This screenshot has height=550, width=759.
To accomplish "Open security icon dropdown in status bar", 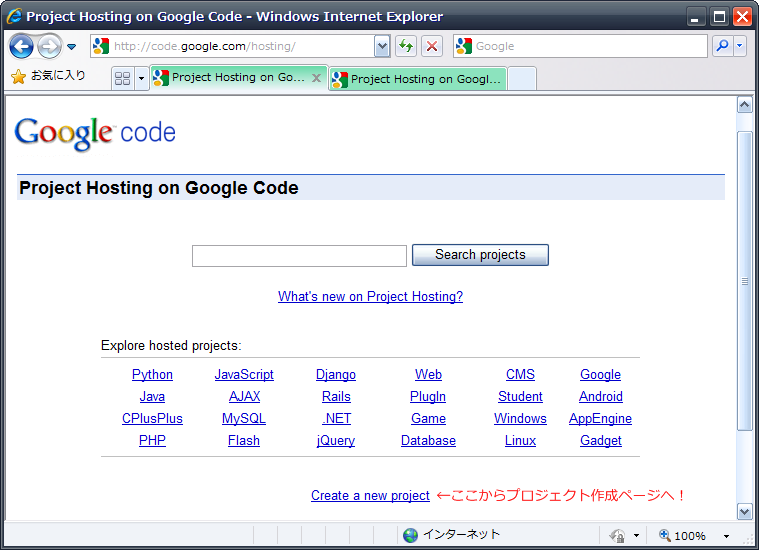I will 636,535.
